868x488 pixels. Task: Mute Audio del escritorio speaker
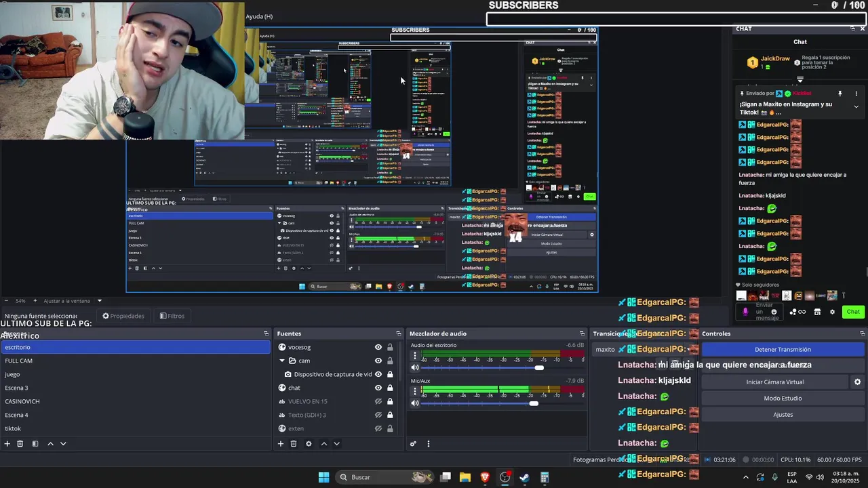coord(415,367)
